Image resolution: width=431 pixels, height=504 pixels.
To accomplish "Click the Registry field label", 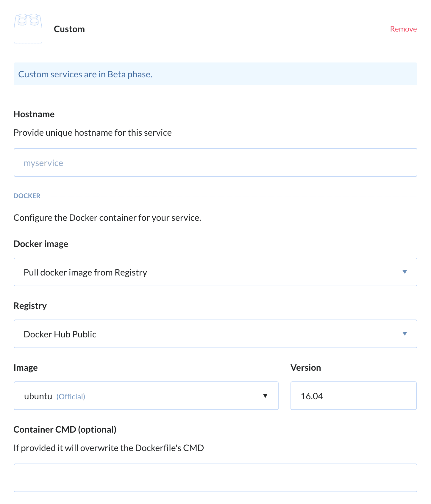I will point(30,306).
